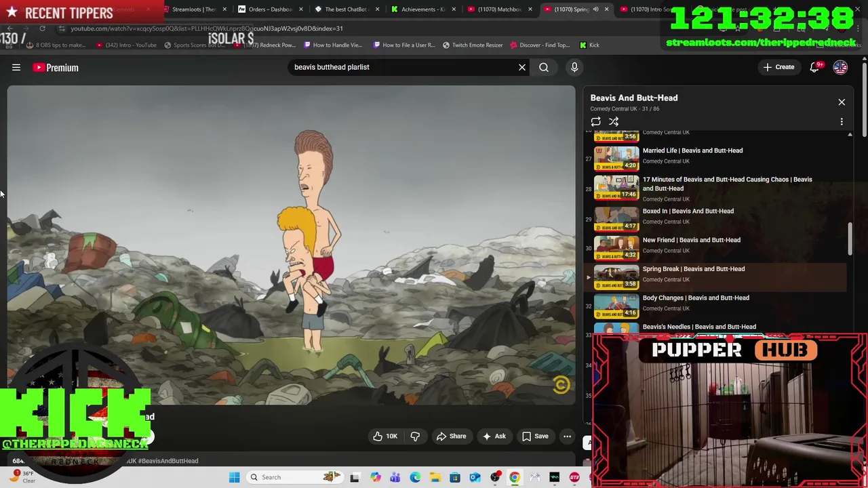Click the playlist panel scrollbar thumb
The height and width of the screenshot is (488, 868).
pyautogui.click(x=850, y=239)
